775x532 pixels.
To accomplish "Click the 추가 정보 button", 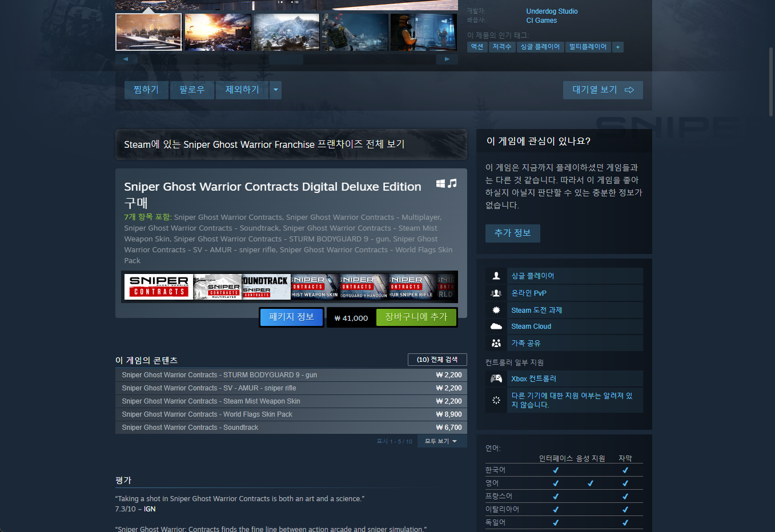I will 513,233.
